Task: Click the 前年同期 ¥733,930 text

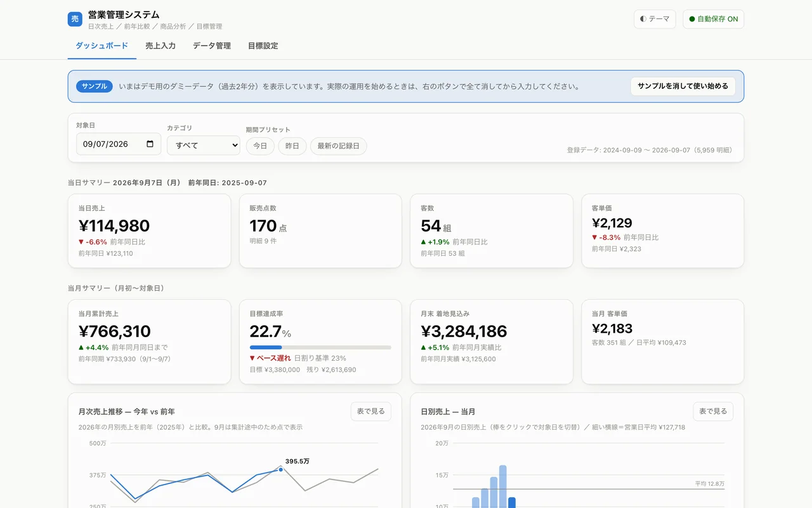Action: tap(125, 359)
